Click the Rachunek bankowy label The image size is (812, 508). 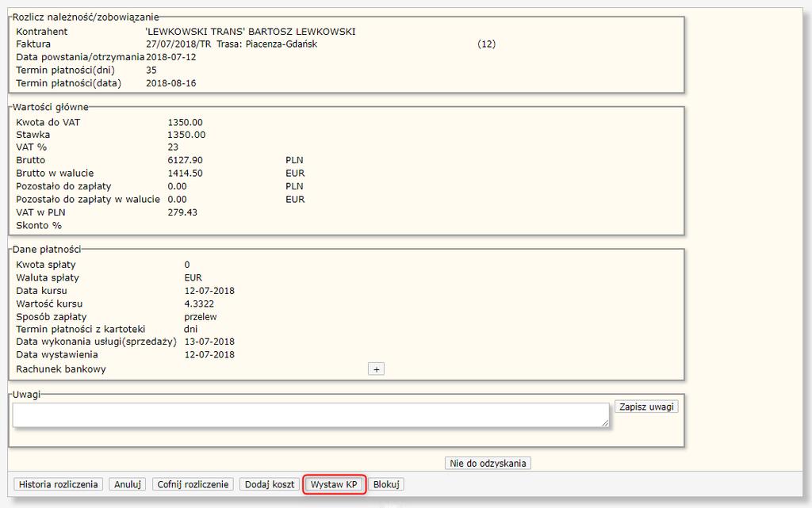click(x=61, y=369)
